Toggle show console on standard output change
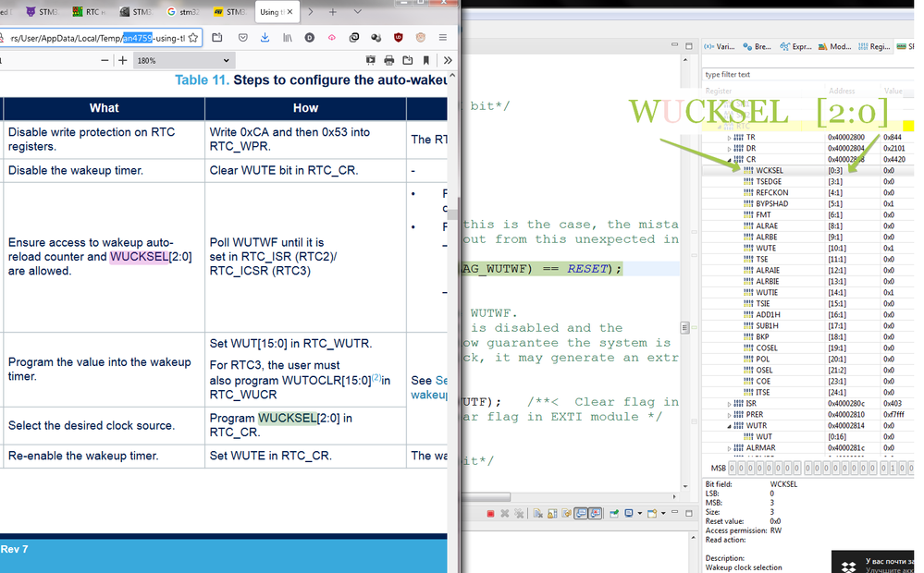 (581, 514)
